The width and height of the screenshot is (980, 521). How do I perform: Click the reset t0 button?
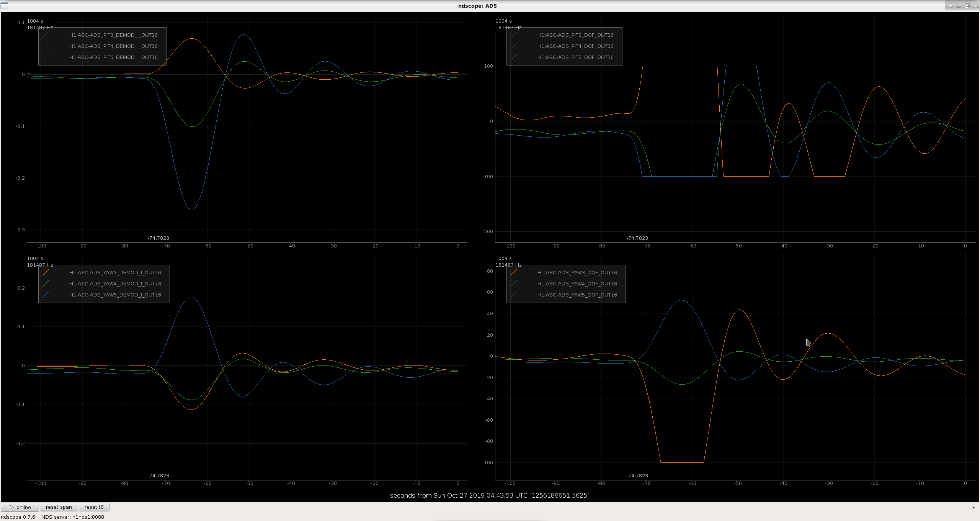click(x=94, y=507)
